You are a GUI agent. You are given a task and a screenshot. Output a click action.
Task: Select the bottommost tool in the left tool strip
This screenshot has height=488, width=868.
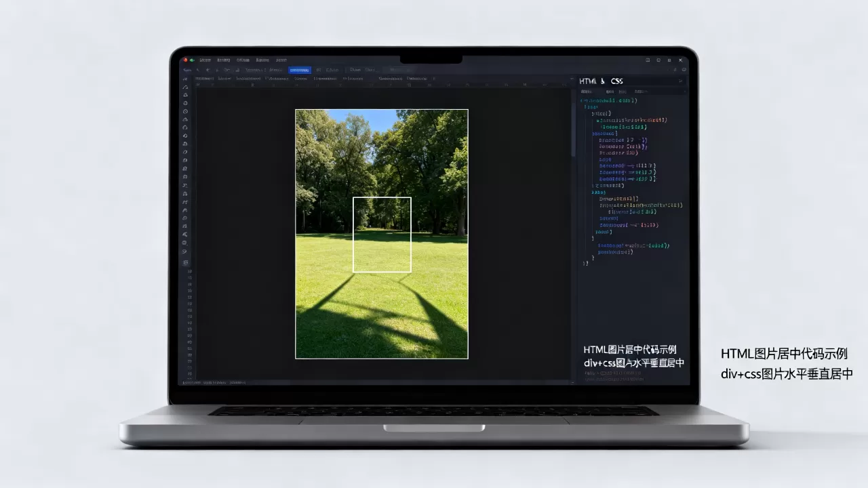pyautogui.click(x=186, y=262)
